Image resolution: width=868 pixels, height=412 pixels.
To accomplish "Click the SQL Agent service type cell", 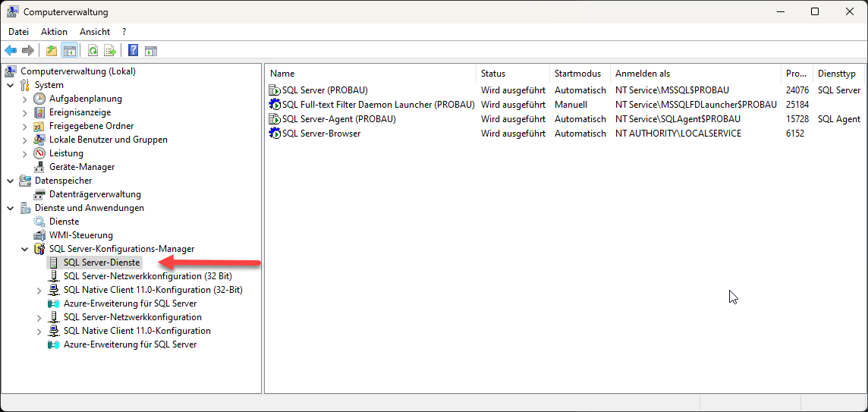I will pyautogui.click(x=839, y=119).
